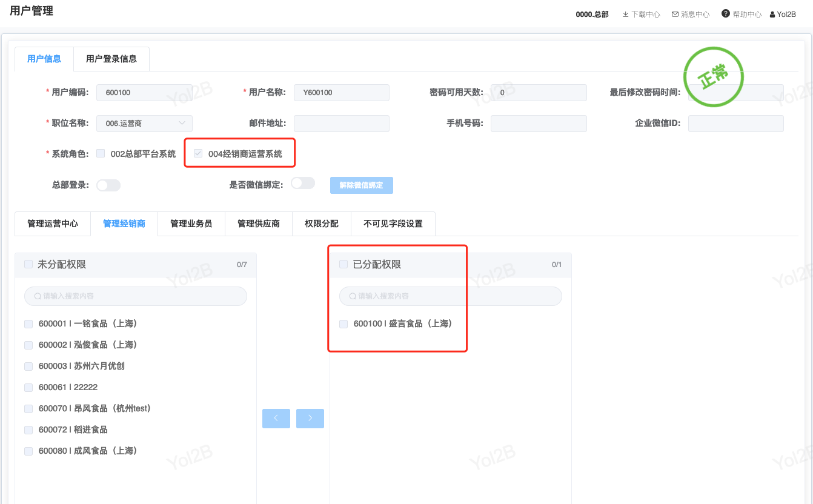Click the 600003 | 苏州六月优创 list text
813x504 pixels.
coord(81,366)
